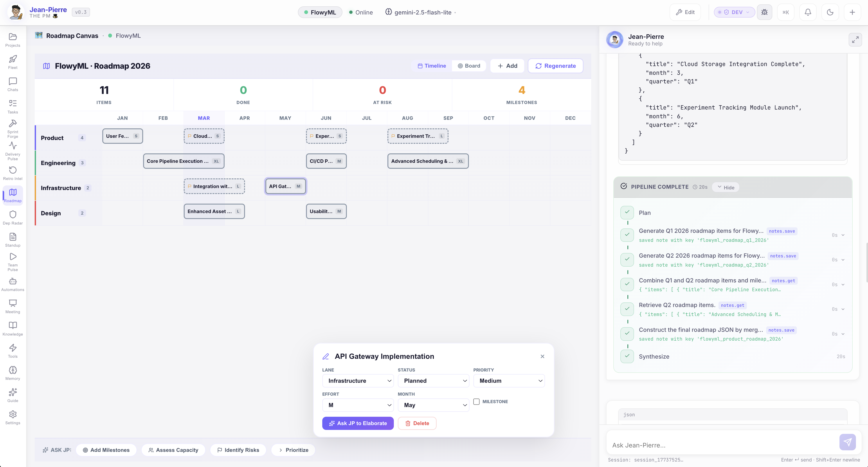This screenshot has height=467, width=868.
Task: Click the Ask Jean-Pierre input field
Action: (x=708, y=445)
